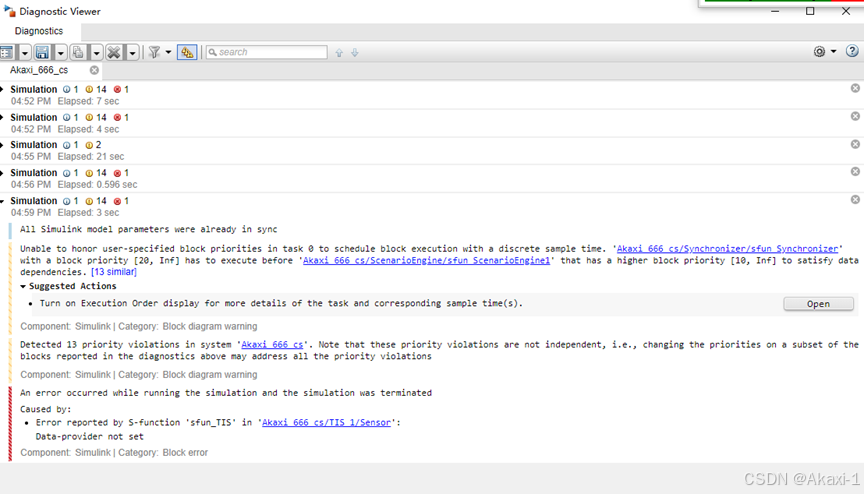Open the dropdown arrow beside the gear
The width and height of the screenshot is (864, 494).
(834, 52)
